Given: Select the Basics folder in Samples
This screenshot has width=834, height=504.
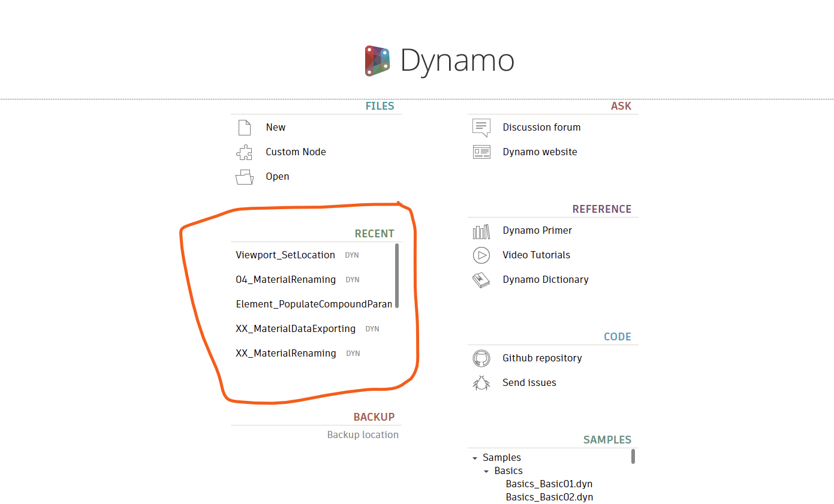Looking at the screenshot, I should 508,471.
